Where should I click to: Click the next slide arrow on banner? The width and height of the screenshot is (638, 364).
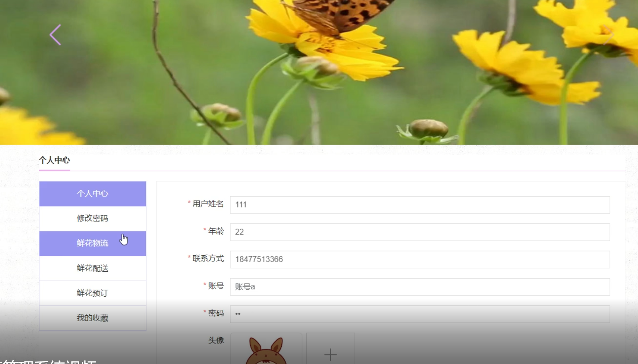(x=608, y=35)
